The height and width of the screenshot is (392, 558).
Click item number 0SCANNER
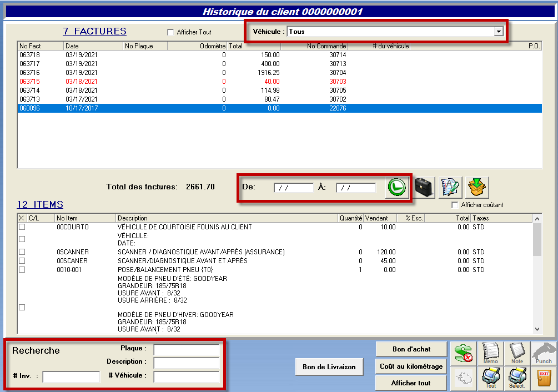click(73, 252)
